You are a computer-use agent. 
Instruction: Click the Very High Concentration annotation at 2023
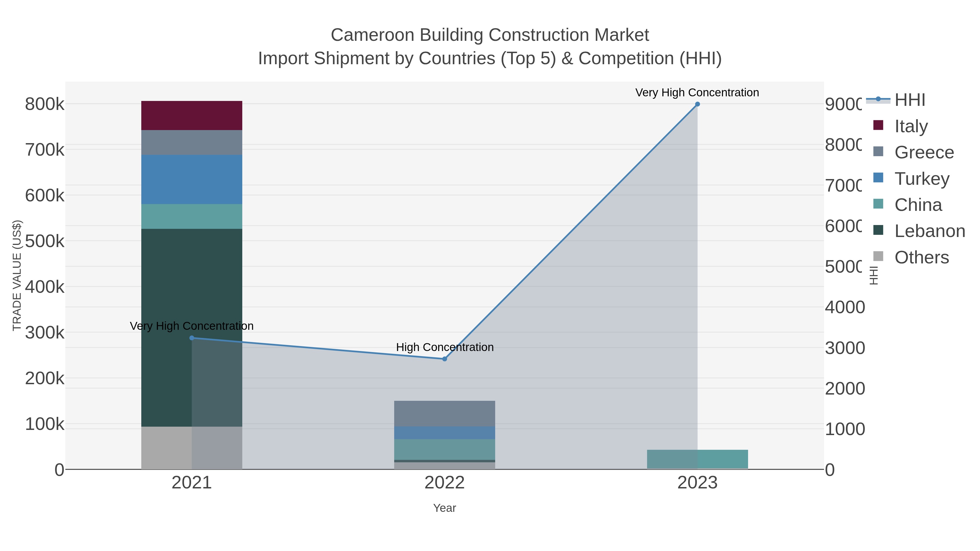click(697, 93)
